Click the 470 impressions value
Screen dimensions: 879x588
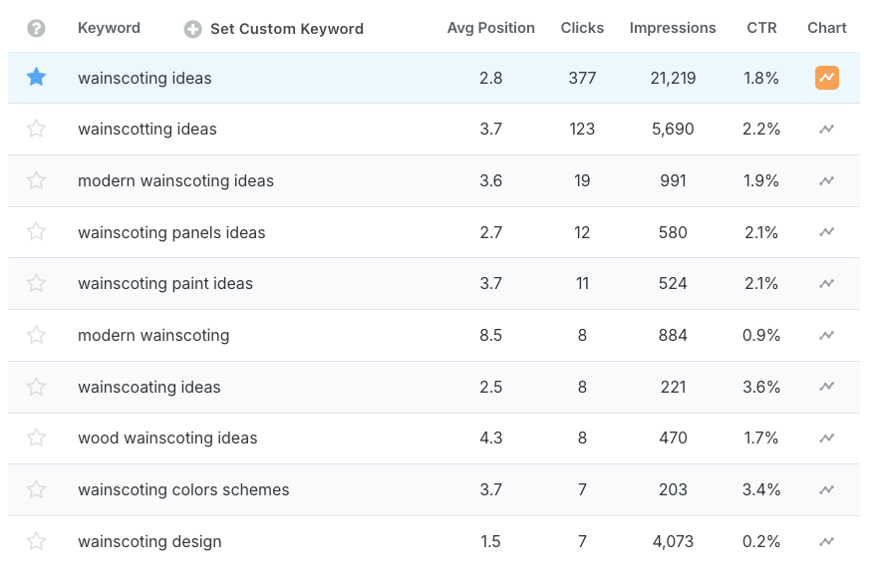coord(673,438)
